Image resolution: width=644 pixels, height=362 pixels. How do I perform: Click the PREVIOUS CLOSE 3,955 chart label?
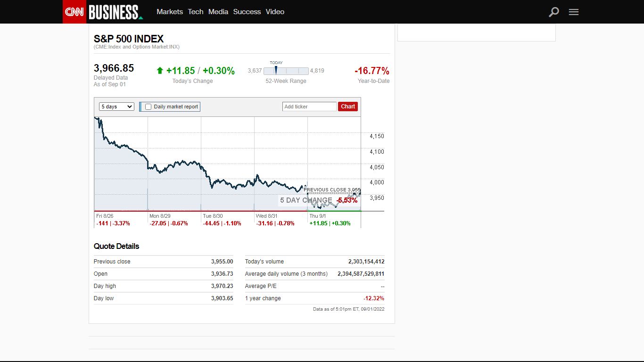[332, 189]
